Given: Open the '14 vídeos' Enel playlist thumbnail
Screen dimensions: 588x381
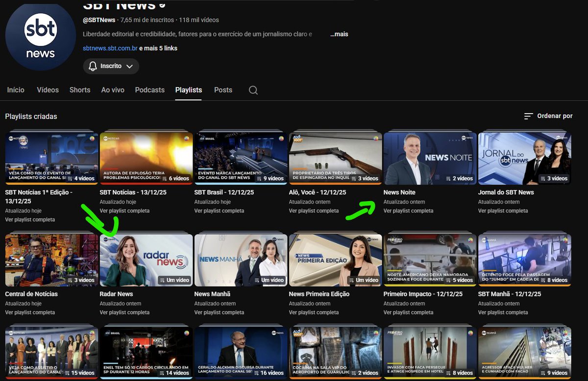Looking at the screenshot, I should pyautogui.click(x=146, y=354).
